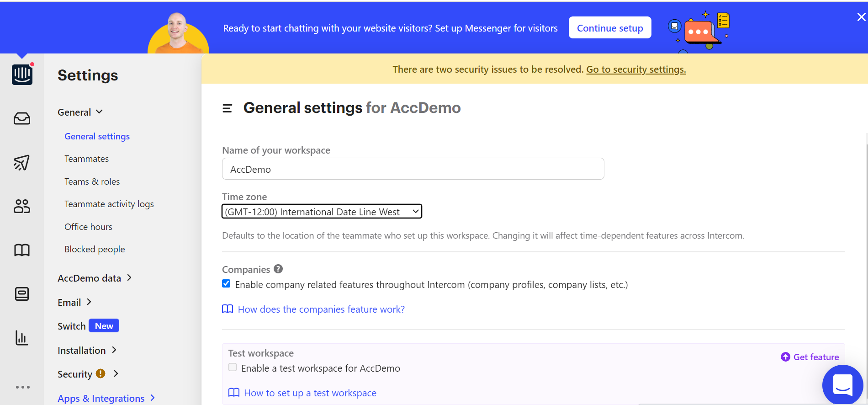
Task: Click the Companies help question mark
Action: click(x=278, y=269)
